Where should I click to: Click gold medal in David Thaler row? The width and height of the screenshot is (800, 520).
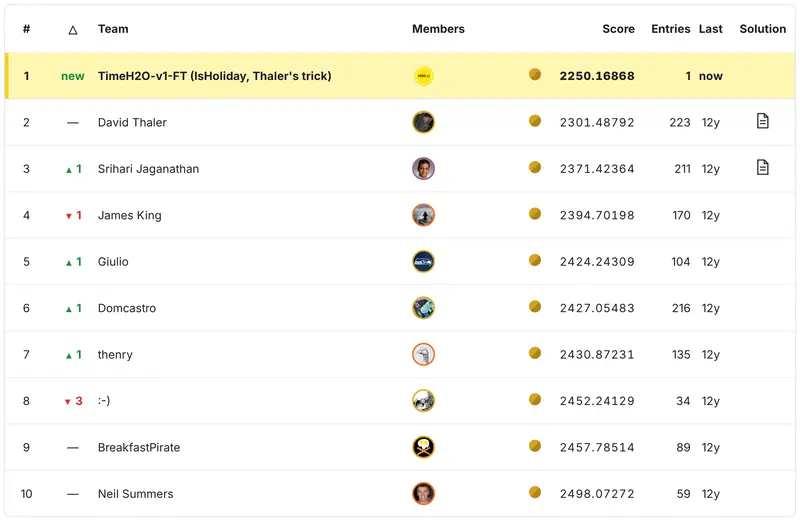tap(535, 121)
